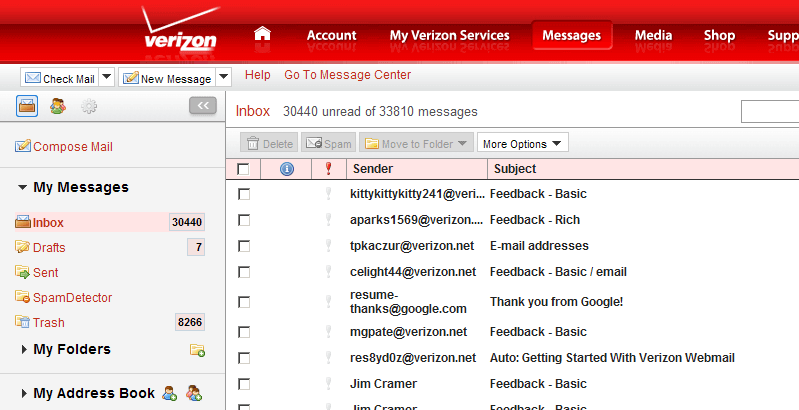Image resolution: width=799 pixels, height=410 pixels.
Task: Click the Inbox folder icon
Action: [23, 222]
